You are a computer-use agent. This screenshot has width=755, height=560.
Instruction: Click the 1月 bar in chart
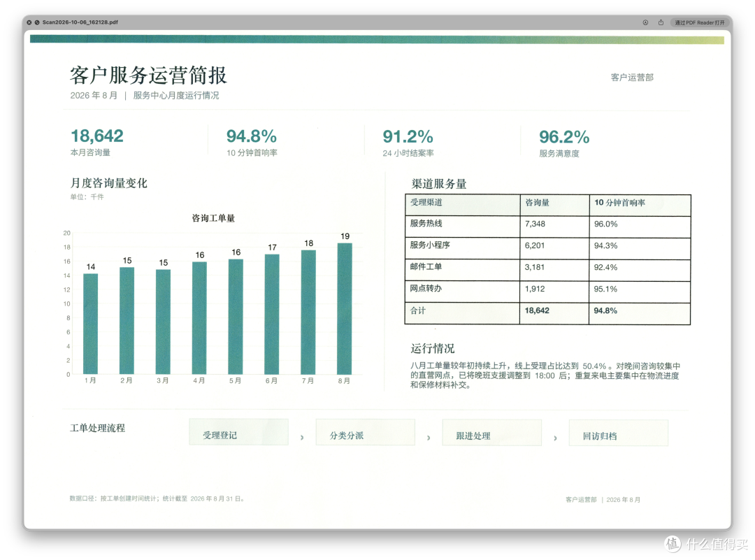click(x=90, y=324)
